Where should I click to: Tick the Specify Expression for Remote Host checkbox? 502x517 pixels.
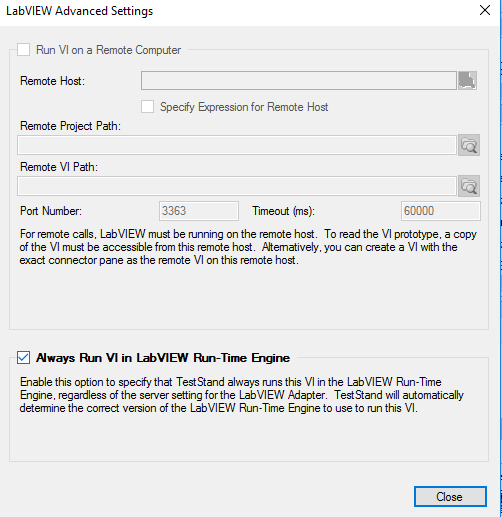147,107
